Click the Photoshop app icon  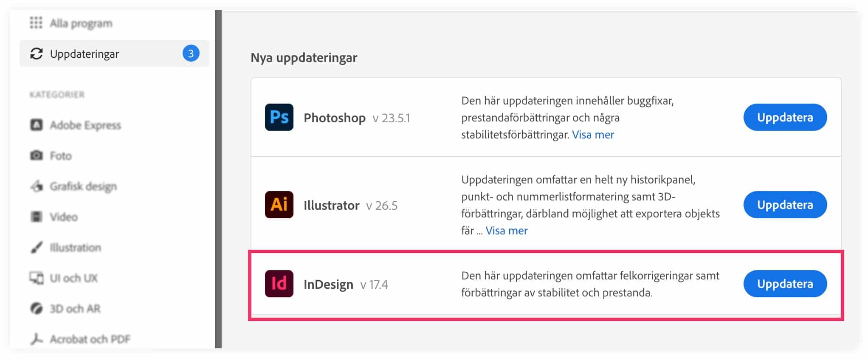pyautogui.click(x=279, y=117)
